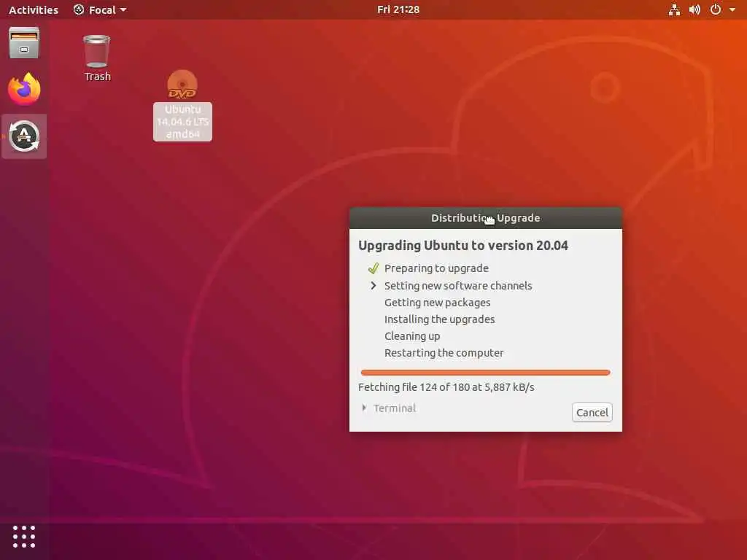Open the Trash desktop icon
This screenshot has width=747, height=560.
tap(97, 58)
